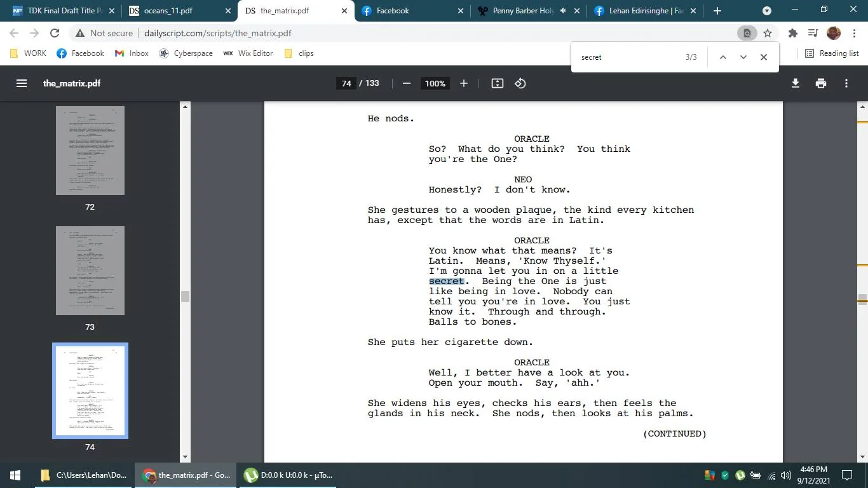
Task: Zoom in with the plus icon
Action: (464, 83)
